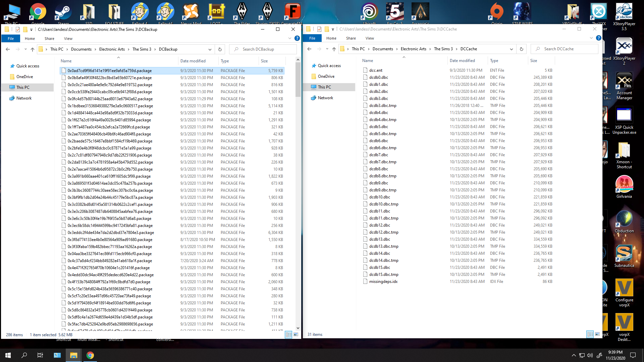Viewport: 644px width, 362px height.
Task: Switch DCBackup to details view
Action: click(288, 335)
